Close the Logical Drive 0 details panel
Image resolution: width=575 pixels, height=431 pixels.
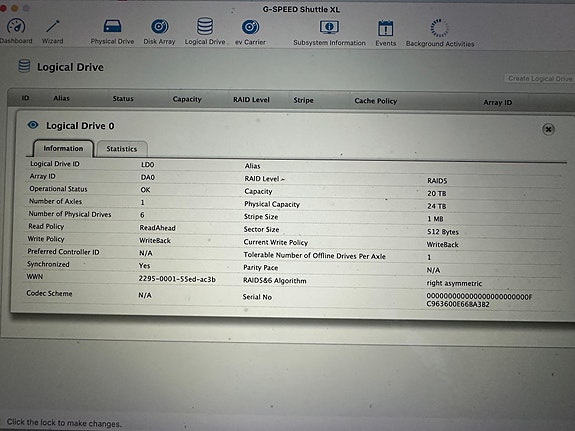[x=548, y=129]
